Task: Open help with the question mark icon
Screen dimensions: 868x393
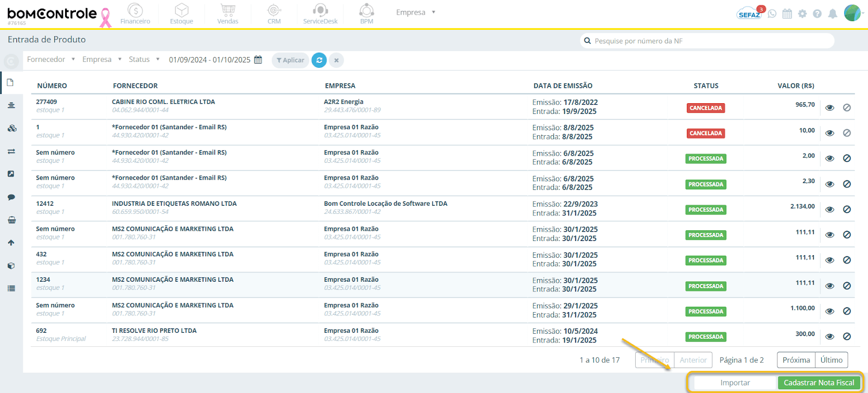Action: point(817,14)
